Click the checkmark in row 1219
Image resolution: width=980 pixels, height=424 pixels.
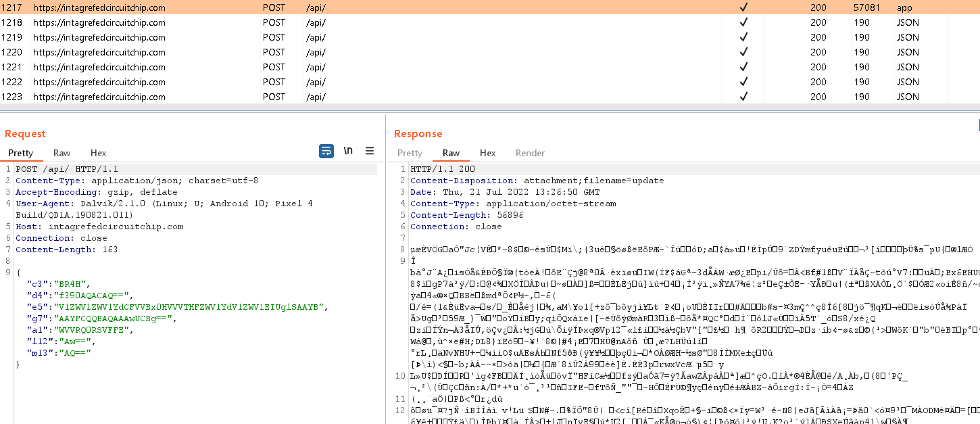click(x=743, y=38)
